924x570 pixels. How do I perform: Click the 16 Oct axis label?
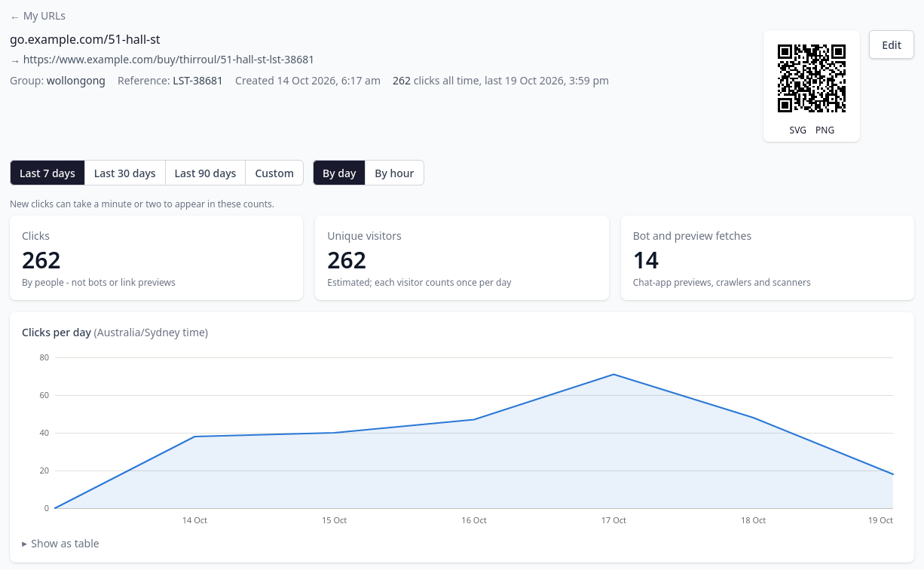[x=474, y=520]
